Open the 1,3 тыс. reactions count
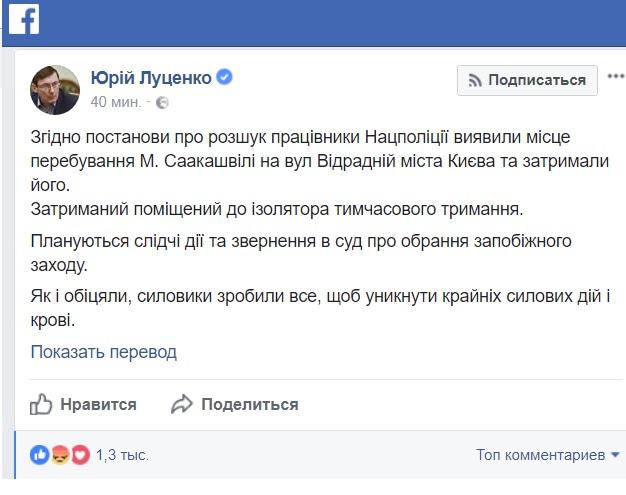The image size is (626, 495). 122,455
